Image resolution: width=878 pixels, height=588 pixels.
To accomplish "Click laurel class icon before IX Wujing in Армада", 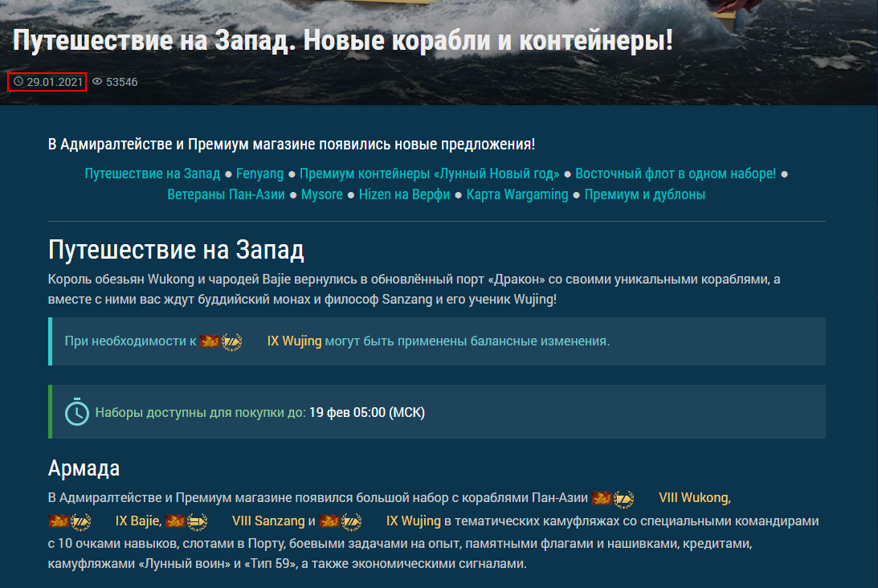I will click(x=351, y=522).
